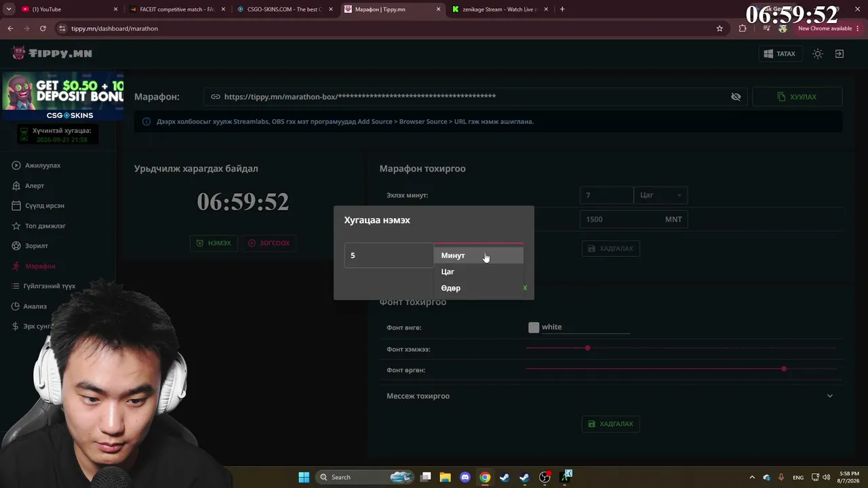Click the amount field containing 5
Image resolution: width=868 pixels, height=488 pixels.
click(389, 256)
